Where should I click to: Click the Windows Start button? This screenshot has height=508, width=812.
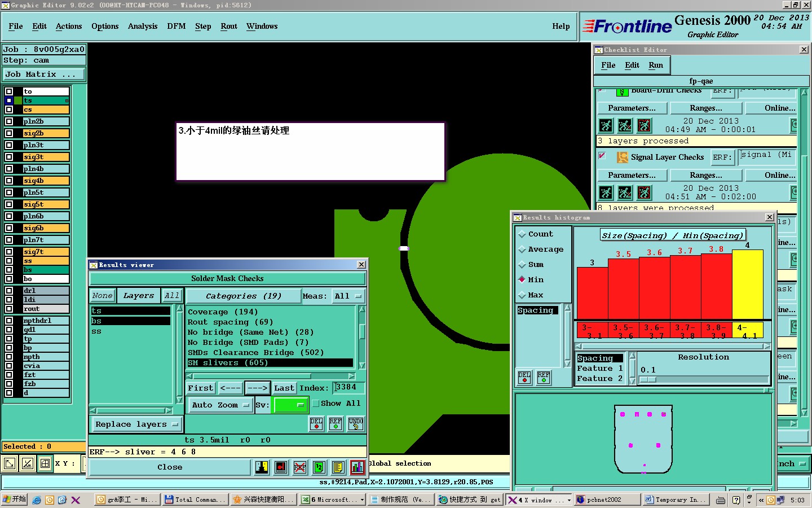(x=15, y=500)
